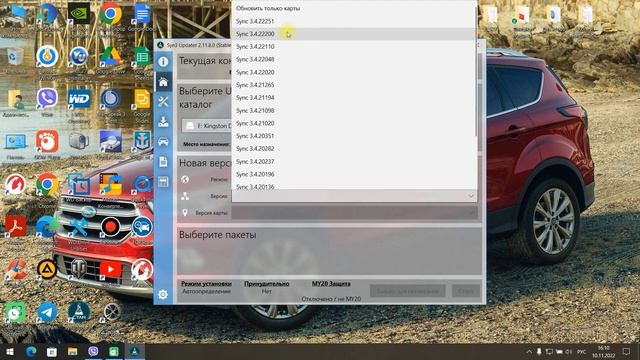Image resolution: width=640 pixels, height=360 pixels.
Task: Open the Windows Start menu
Action: [x=10, y=351]
